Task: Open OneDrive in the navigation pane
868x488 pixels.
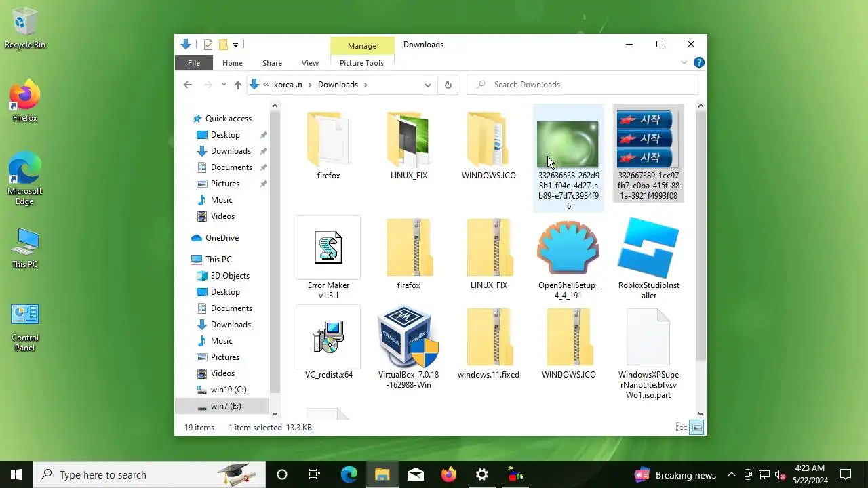Action: pyautogui.click(x=222, y=238)
